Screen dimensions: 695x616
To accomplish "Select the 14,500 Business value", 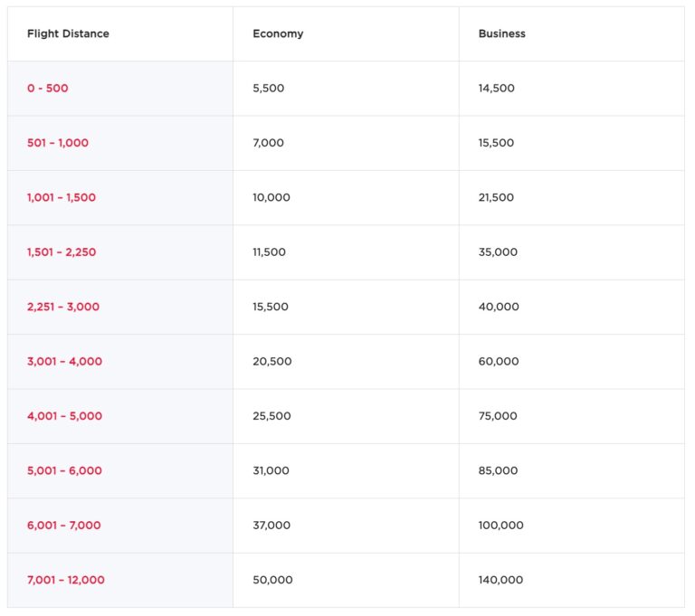I will pos(497,89).
